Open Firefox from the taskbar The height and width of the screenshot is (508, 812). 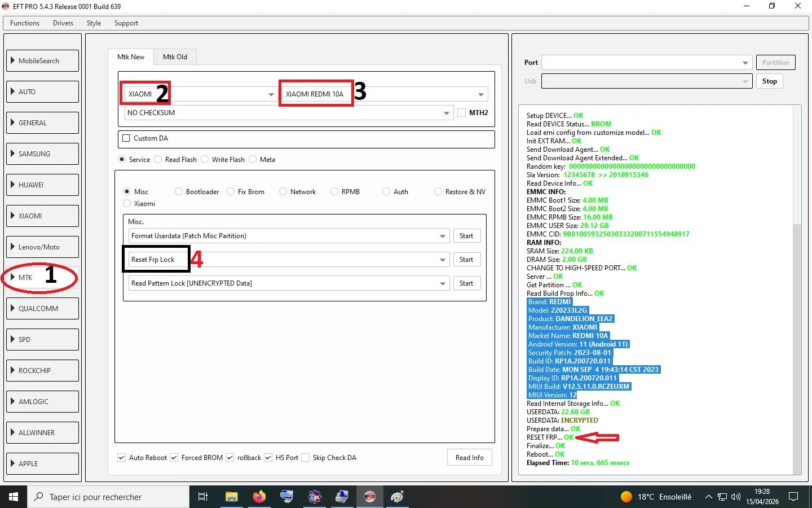pyautogui.click(x=259, y=497)
